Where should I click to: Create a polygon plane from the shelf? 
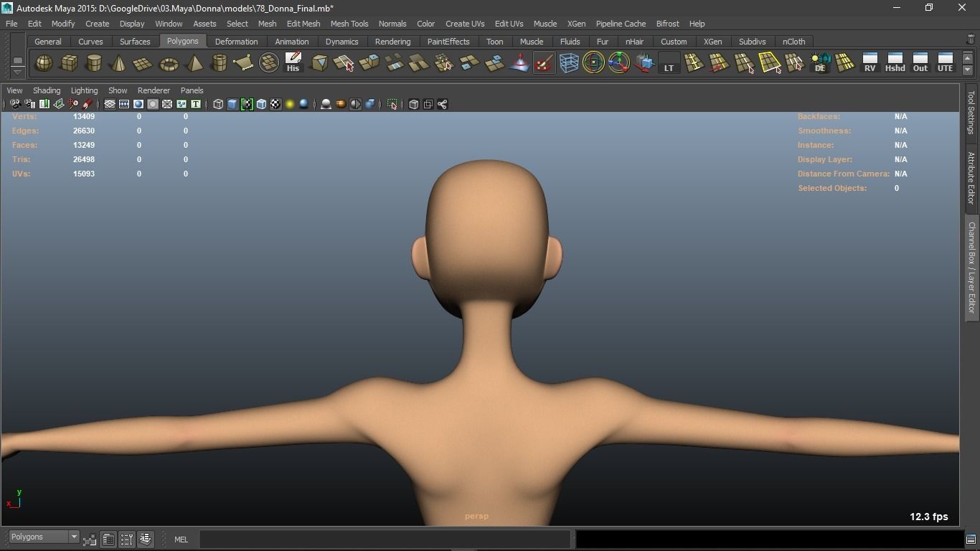tap(143, 63)
